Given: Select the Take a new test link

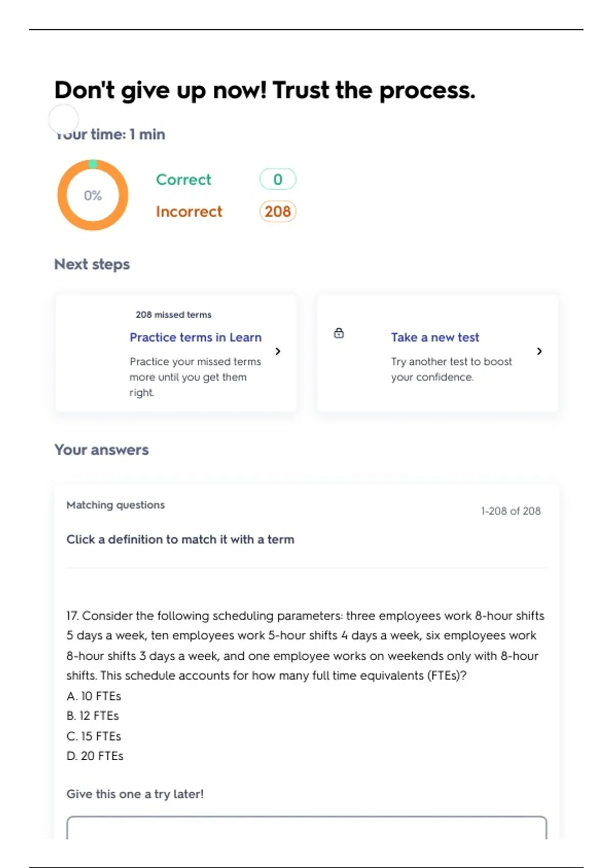Looking at the screenshot, I should [435, 337].
